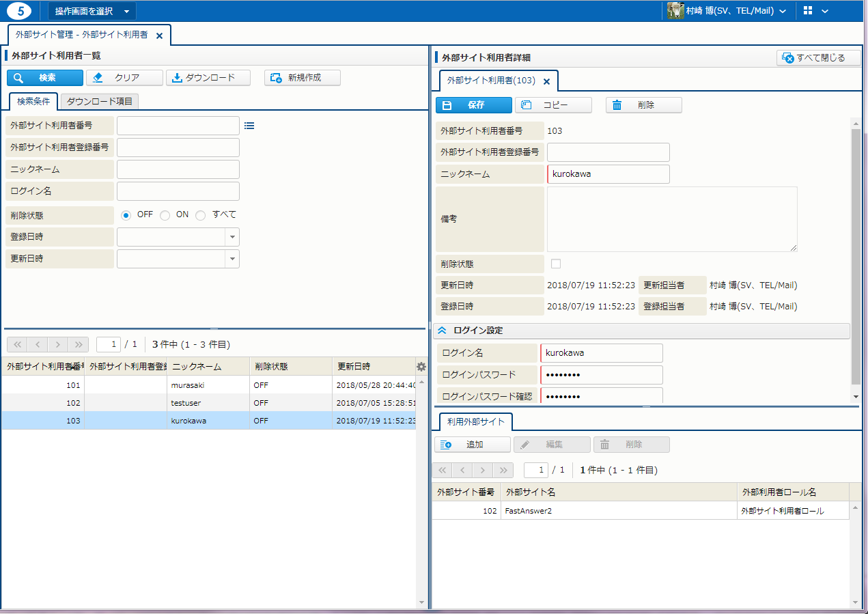Open the 登録日時 dropdown
Viewport: 868px width, 614px height.
[x=233, y=237]
